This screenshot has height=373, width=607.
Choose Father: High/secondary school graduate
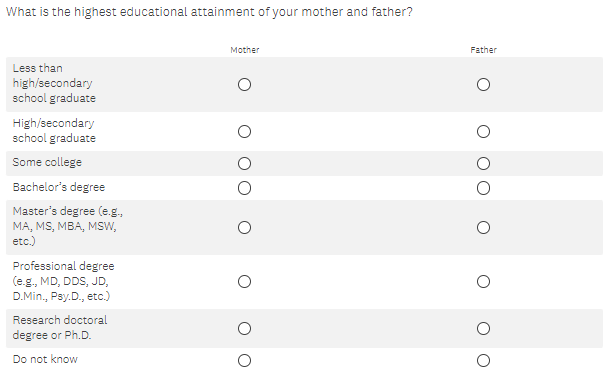(x=483, y=132)
